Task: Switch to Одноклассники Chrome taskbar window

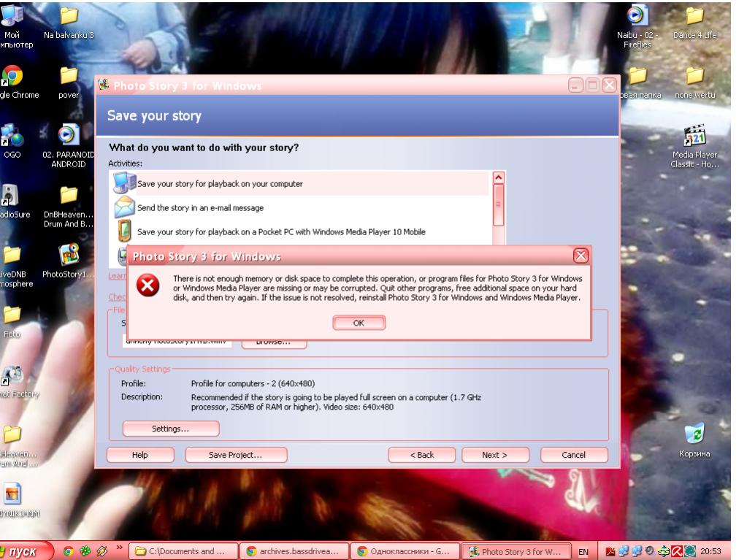Action: [405, 551]
